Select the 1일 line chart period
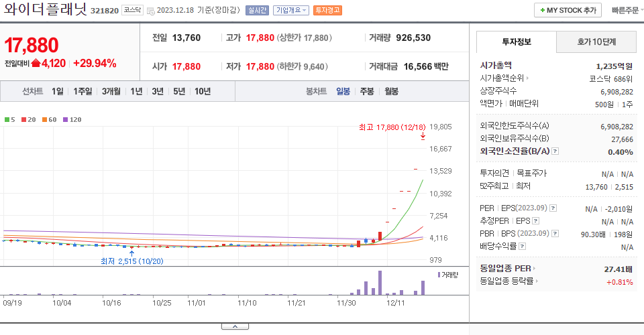644x335 pixels. [58, 91]
